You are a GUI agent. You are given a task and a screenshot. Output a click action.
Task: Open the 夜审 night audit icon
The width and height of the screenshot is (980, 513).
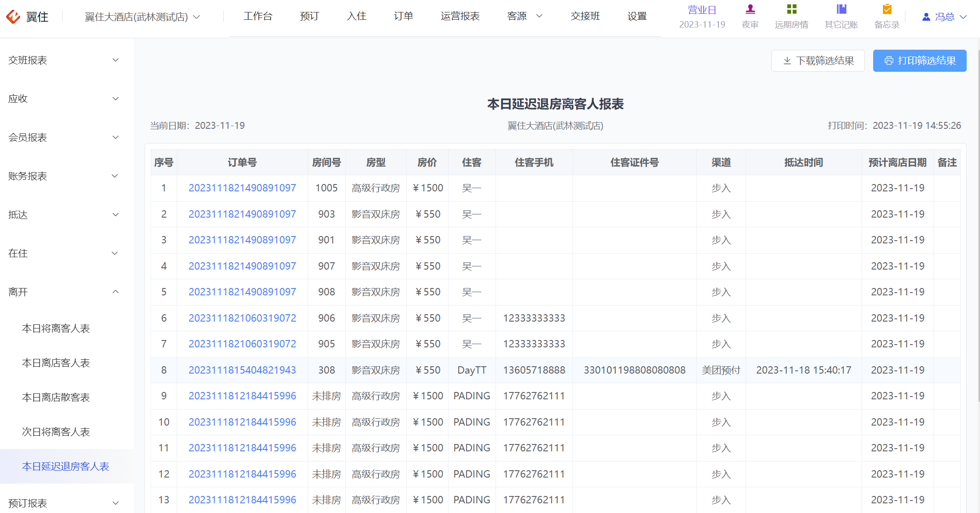click(750, 9)
